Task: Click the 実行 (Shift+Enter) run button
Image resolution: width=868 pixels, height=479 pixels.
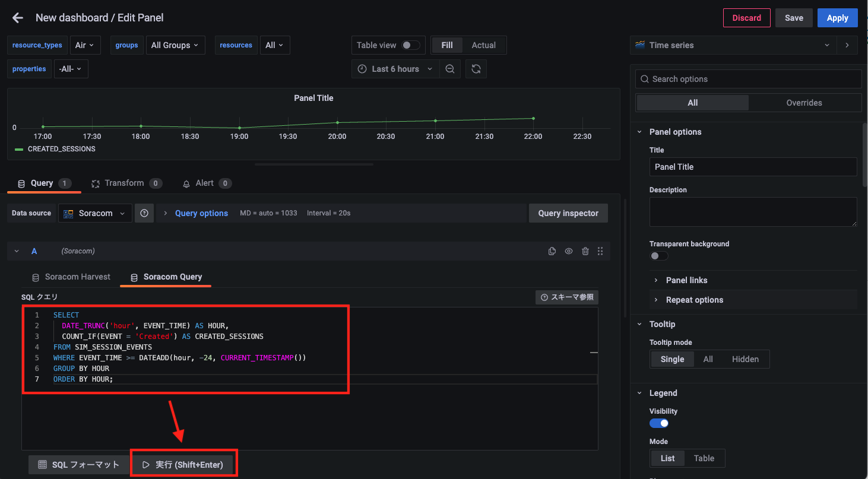Action: click(183, 465)
